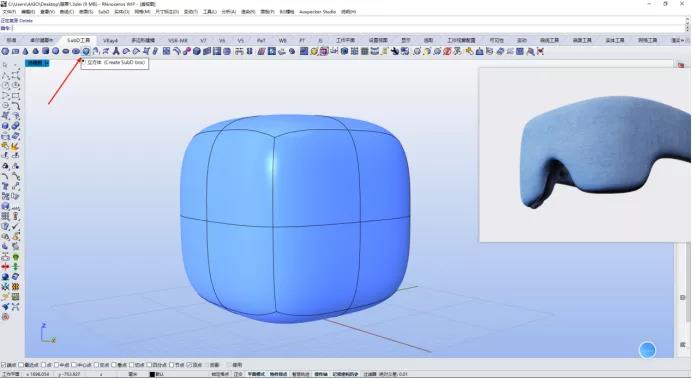The width and height of the screenshot is (692, 379).
Task: Select the SubD plane tool icon
Action: coord(15,51)
